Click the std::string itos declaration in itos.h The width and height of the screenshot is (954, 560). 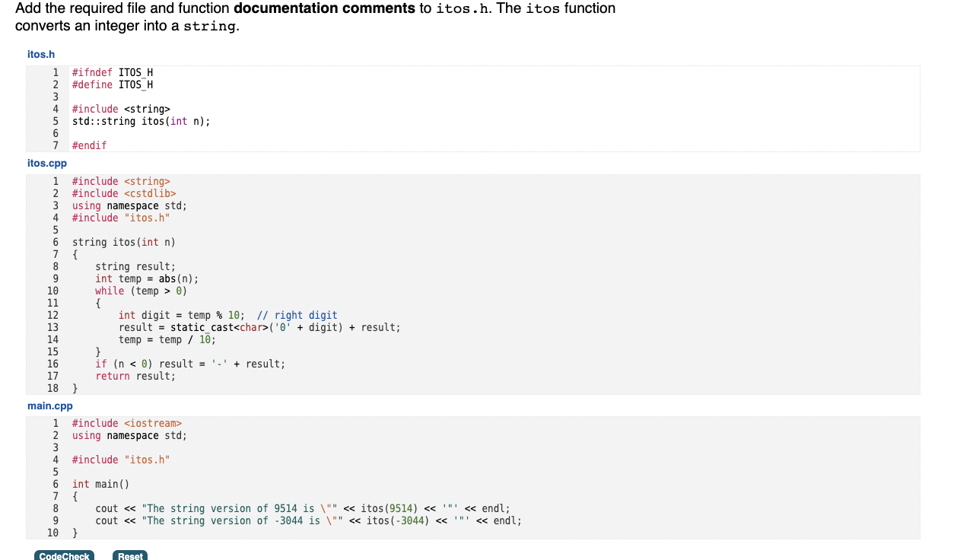tap(140, 121)
